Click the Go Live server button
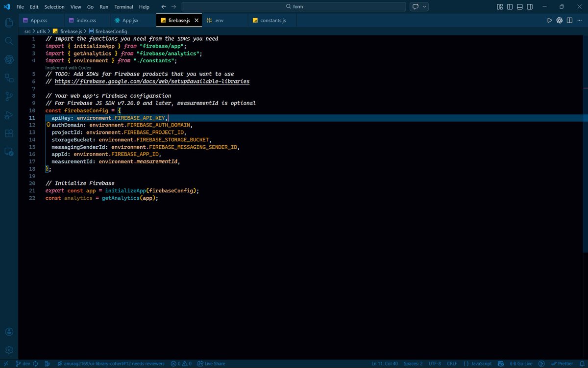This screenshot has width=588, height=368. 521,364
